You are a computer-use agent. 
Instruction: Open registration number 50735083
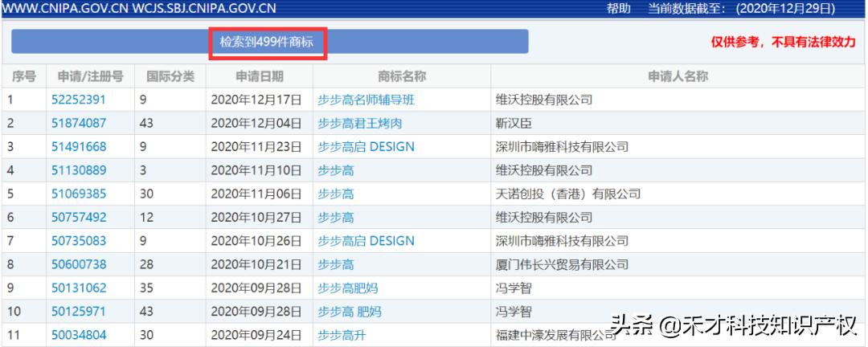(x=78, y=241)
